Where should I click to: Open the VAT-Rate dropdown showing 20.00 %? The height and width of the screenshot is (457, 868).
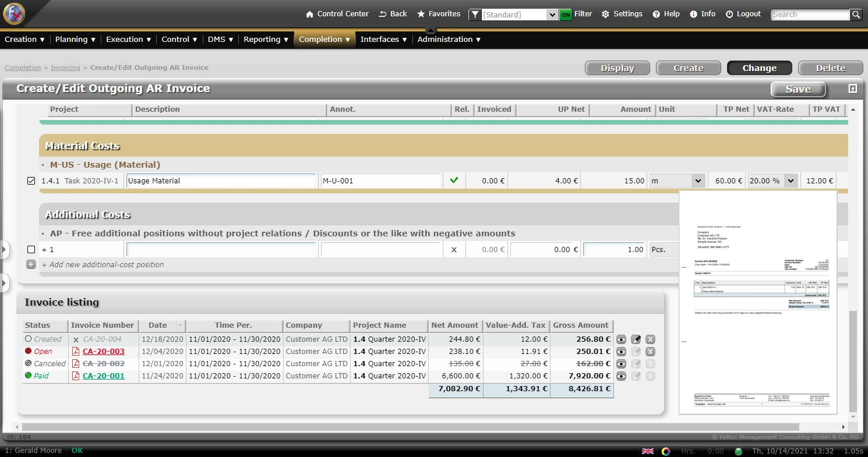coord(790,181)
